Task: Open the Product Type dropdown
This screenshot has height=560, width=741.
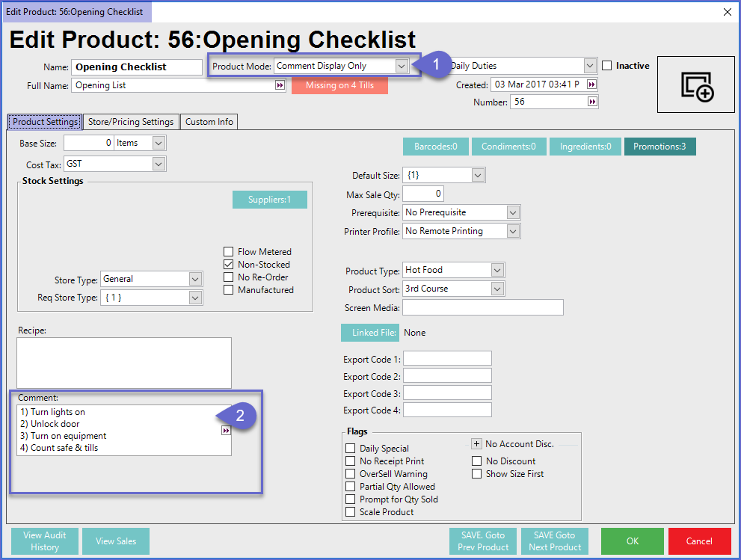Action: pyautogui.click(x=497, y=270)
